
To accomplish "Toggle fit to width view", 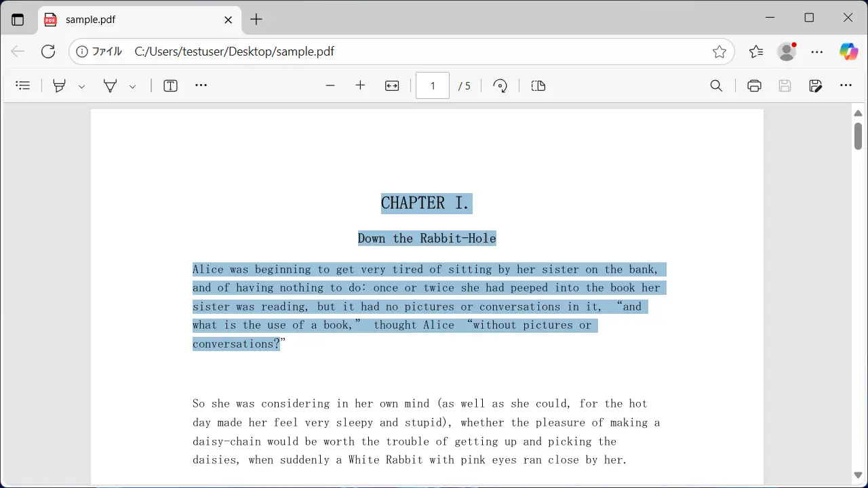I will point(392,85).
